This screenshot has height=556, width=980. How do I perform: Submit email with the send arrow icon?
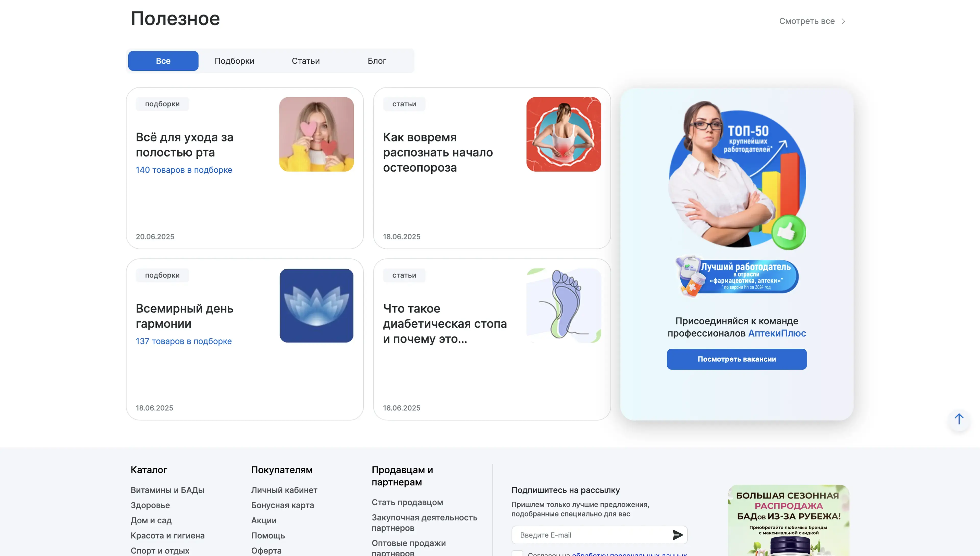pyautogui.click(x=677, y=535)
